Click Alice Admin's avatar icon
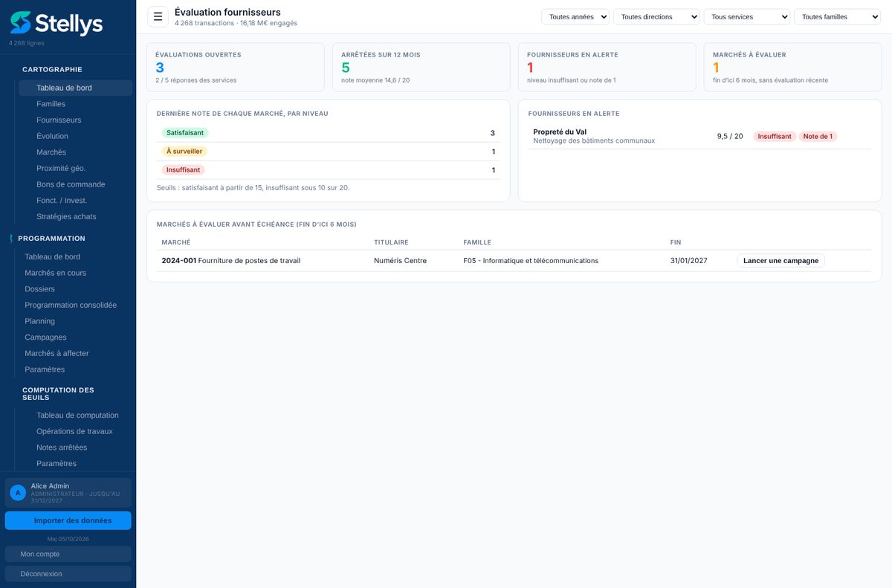892x588 pixels. [18, 493]
